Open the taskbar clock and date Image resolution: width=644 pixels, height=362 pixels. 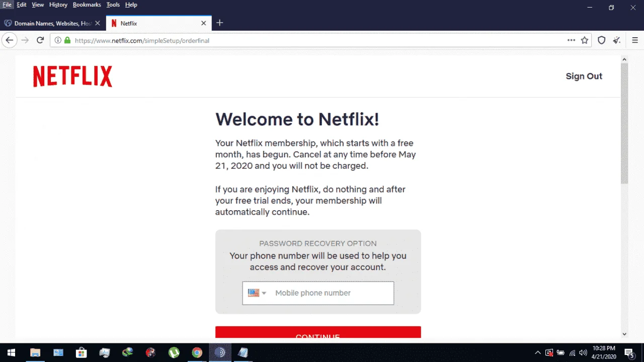click(604, 352)
